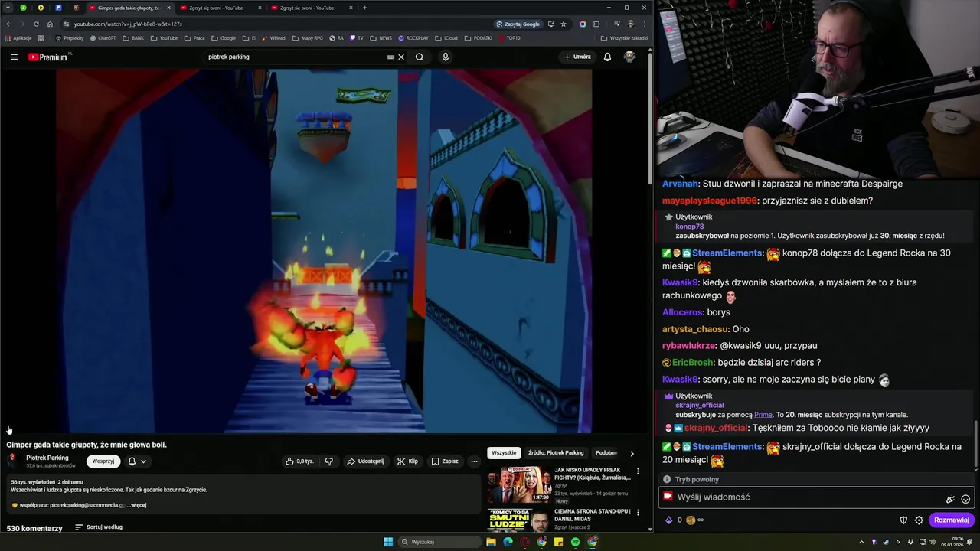The image size is (980, 551).
Task: Click the Windows taskbar 'Wyszukaj' search box
Action: pyautogui.click(x=440, y=542)
